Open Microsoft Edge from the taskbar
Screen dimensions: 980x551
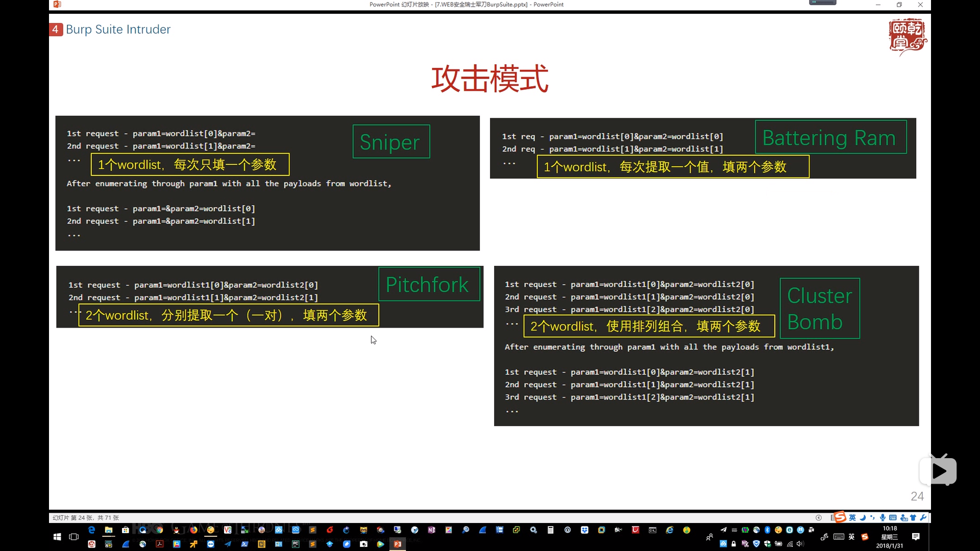[91, 530]
